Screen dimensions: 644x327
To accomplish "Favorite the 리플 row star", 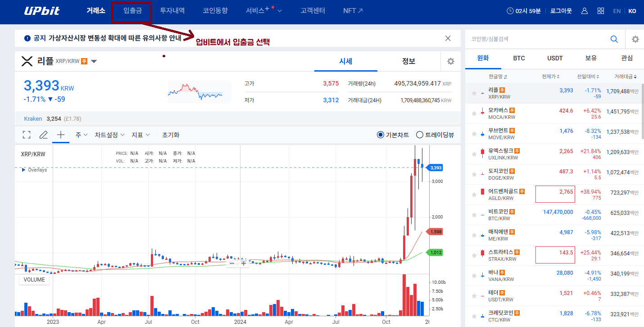I will 474,93.
